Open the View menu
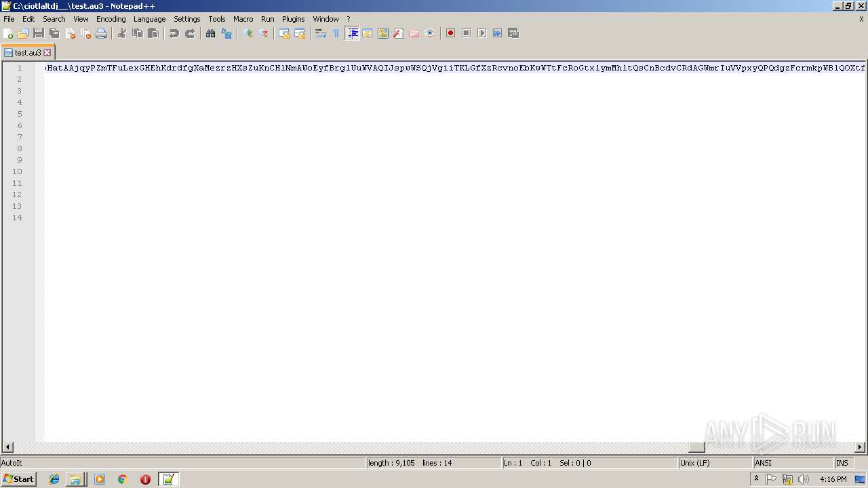Image resolution: width=868 pixels, height=488 pixels. (x=81, y=19)
